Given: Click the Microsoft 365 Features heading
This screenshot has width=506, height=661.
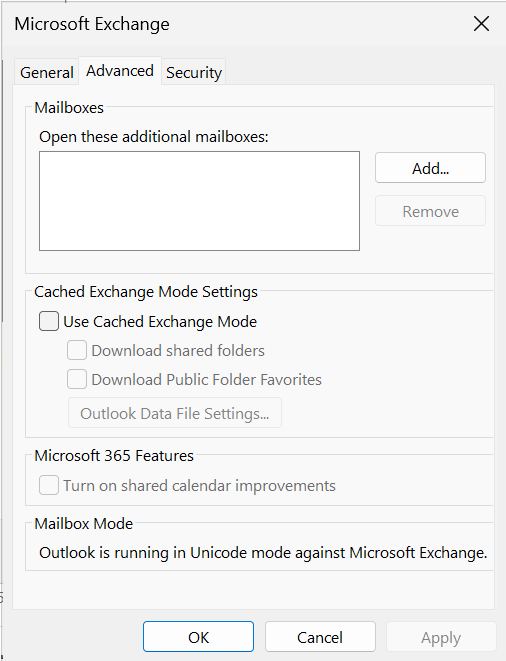Looking at the screenshot, I should pos(114,455).
